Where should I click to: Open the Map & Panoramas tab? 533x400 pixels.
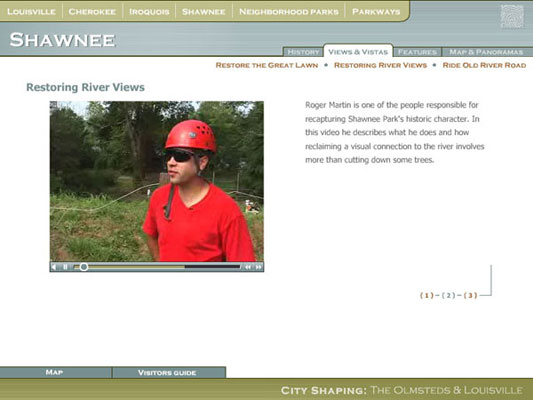tap(486, 52)
